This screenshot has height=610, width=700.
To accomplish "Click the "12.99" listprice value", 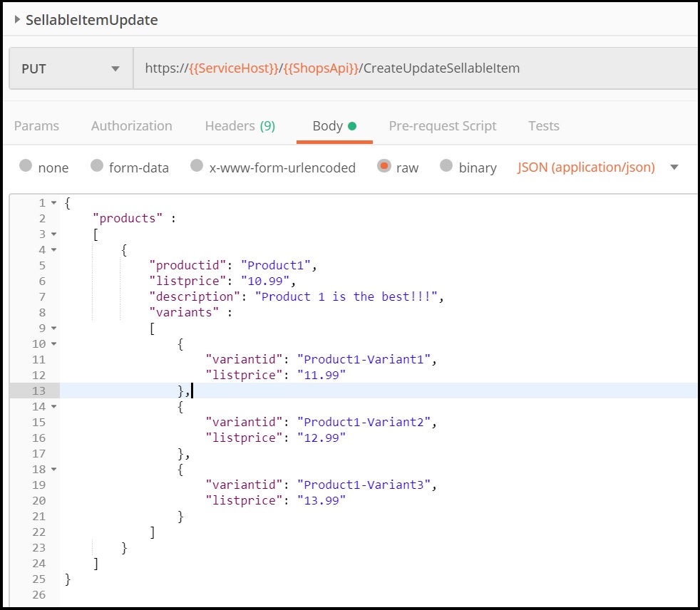I will (x=321, y=438).
